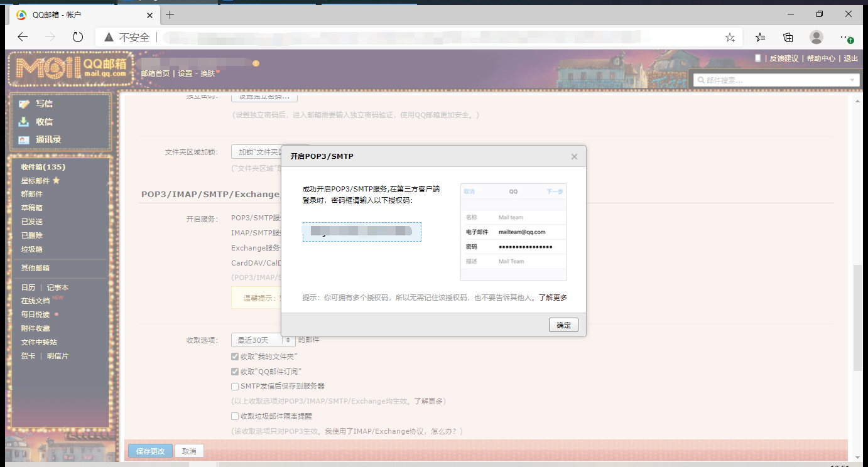This screenshot has width=868, height=467.
Task: Click the QQ邮箱 logo
Action: [x=71, y=68]
